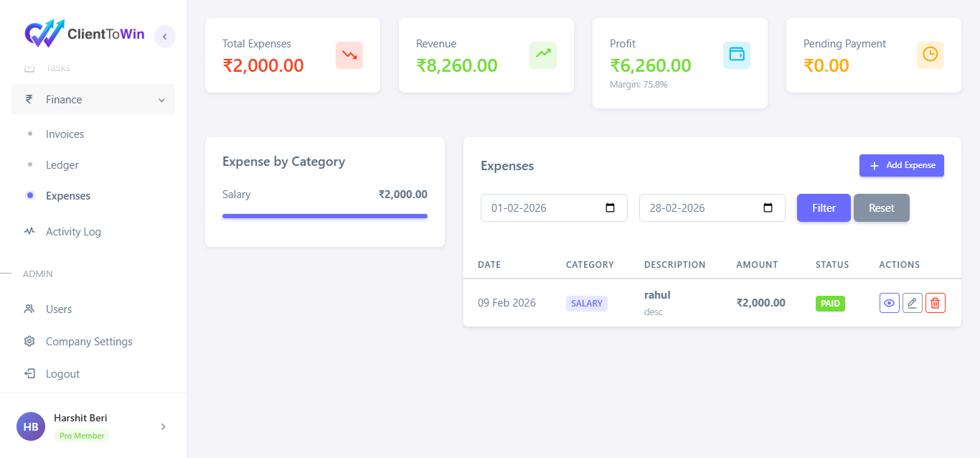Click the green growth chart icon on Revenue
The image size is (980, 458).
click(542, 55)
